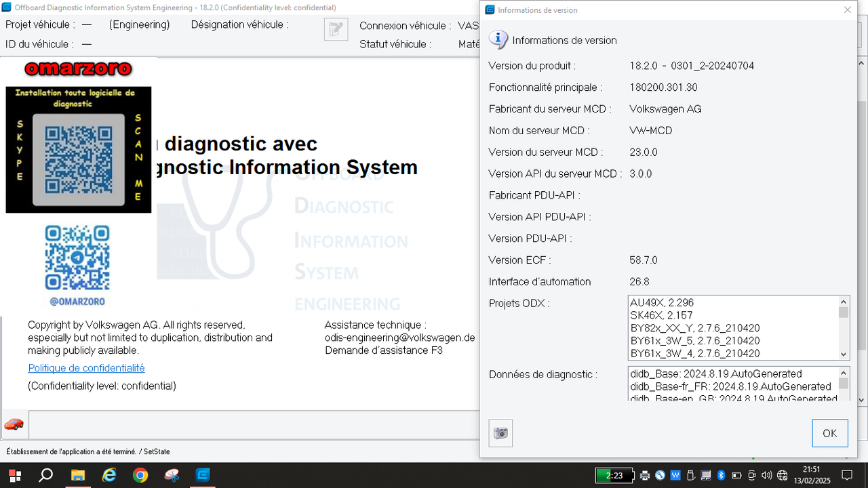Screen dimensions: 868x488
Task: Click ECF version value 58.7.0
Action: coord(644,260)
